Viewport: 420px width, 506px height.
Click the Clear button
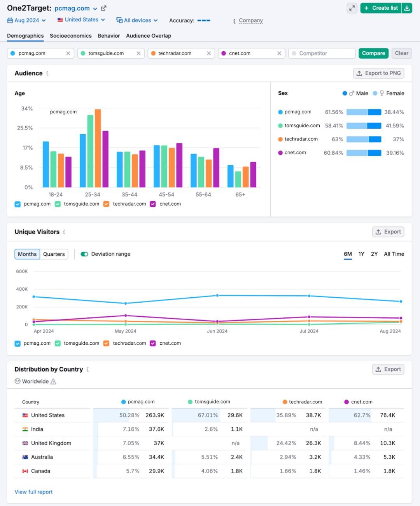coord(402,53)
